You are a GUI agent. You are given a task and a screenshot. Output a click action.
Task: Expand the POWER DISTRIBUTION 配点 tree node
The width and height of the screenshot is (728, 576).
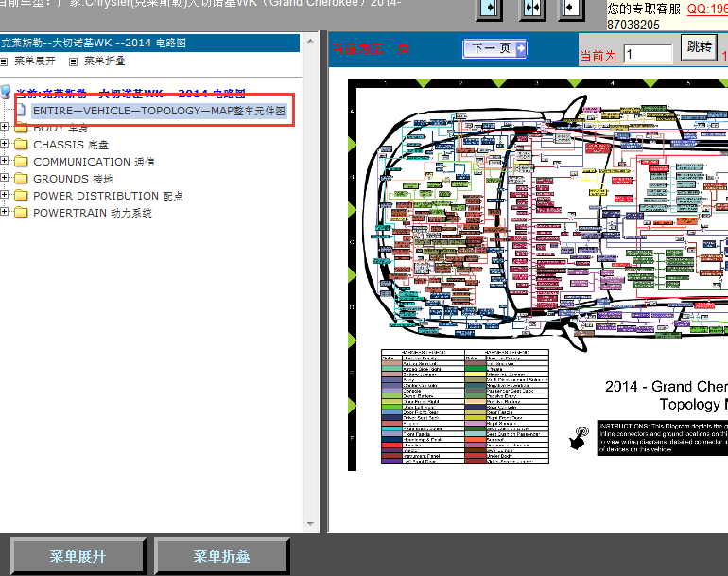tap(4, 195)
